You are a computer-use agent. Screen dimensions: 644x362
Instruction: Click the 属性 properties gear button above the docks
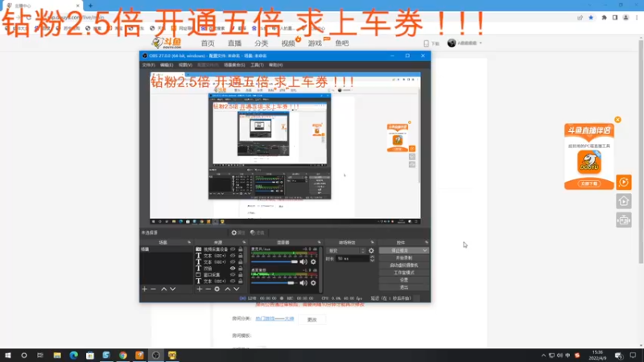point(237,232)
